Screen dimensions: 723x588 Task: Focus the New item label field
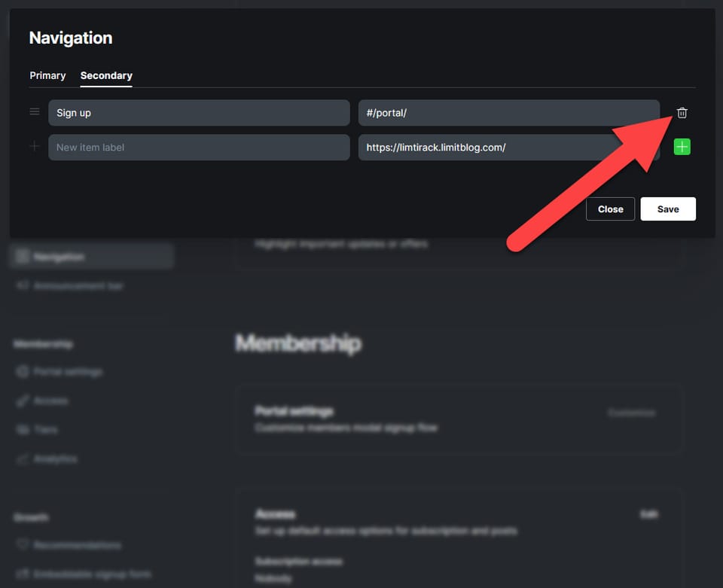tap(199, 148)
